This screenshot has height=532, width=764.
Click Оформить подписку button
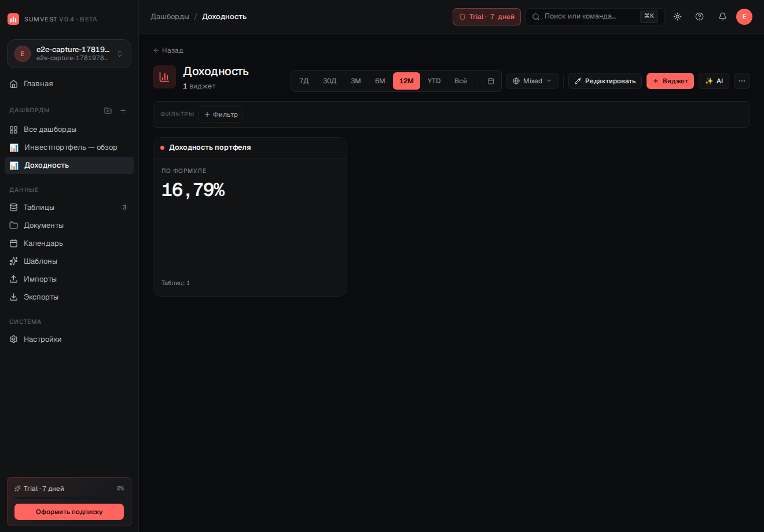69,512
